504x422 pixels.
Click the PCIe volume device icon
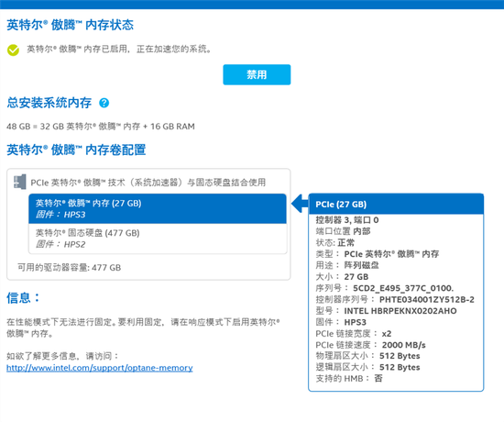pos(20,182)
